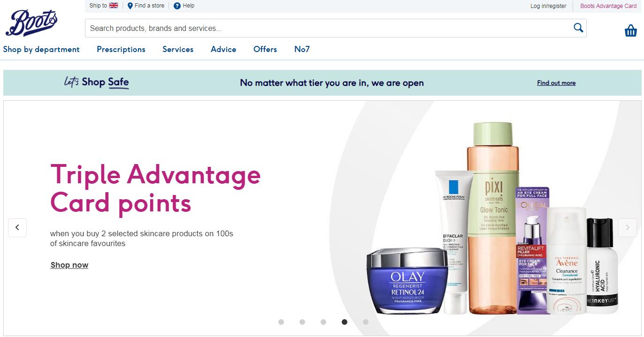Screen dimensions: 644x337
Task: Click Let's Shop Safe banner logo
Action: coord(96,82)
